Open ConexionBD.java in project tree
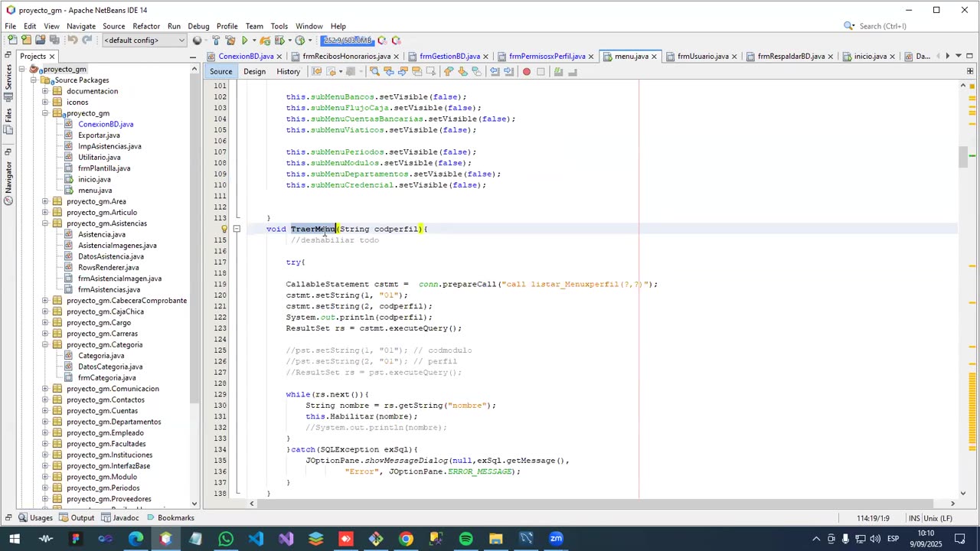The image size is (980, 551). (106, 124)
